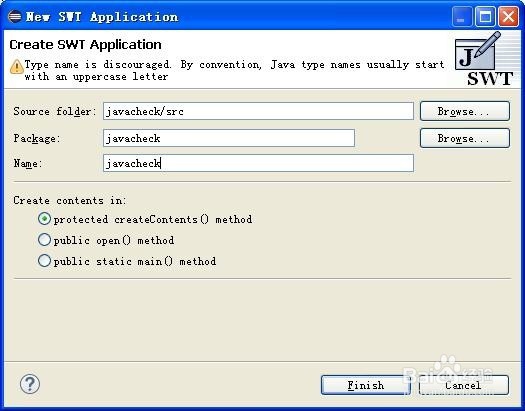Maximize the New SWT Application dialog
The image size is (525, 411).
click(485, 16)
